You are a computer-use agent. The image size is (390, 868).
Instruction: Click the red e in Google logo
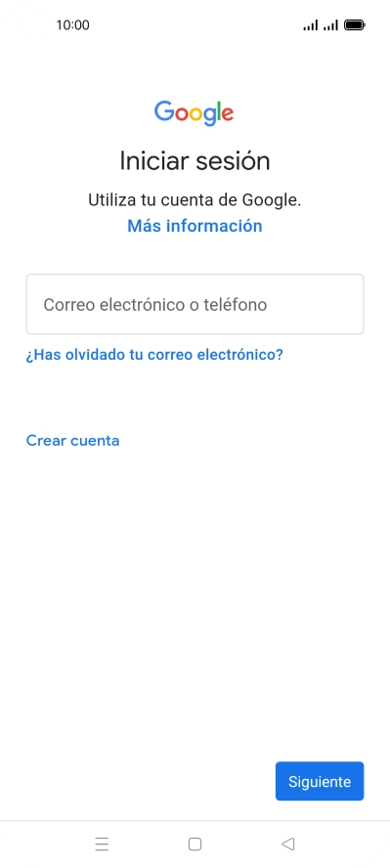229,114
